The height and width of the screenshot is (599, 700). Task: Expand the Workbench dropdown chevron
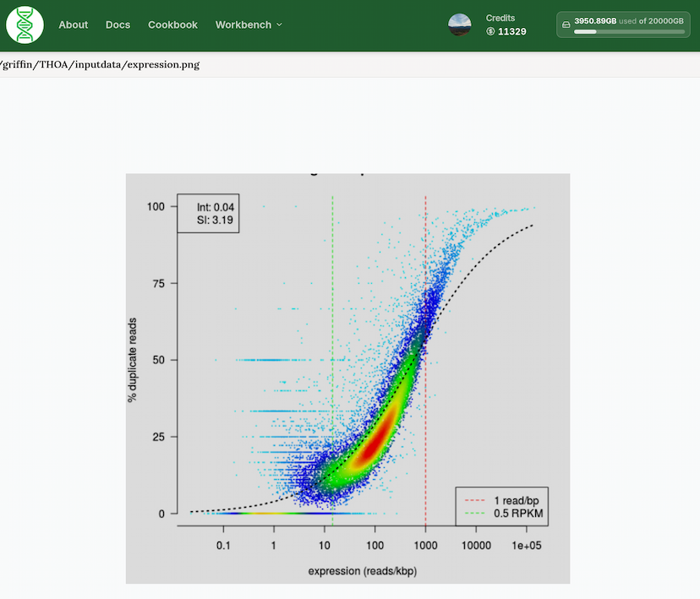(x=279, y=25)
